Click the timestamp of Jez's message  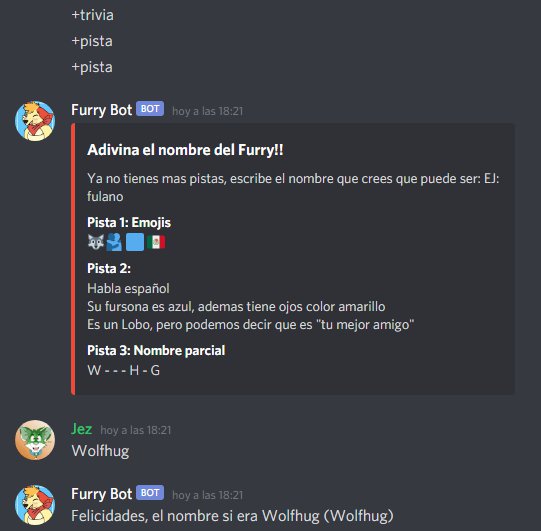(x=136, y=430)
